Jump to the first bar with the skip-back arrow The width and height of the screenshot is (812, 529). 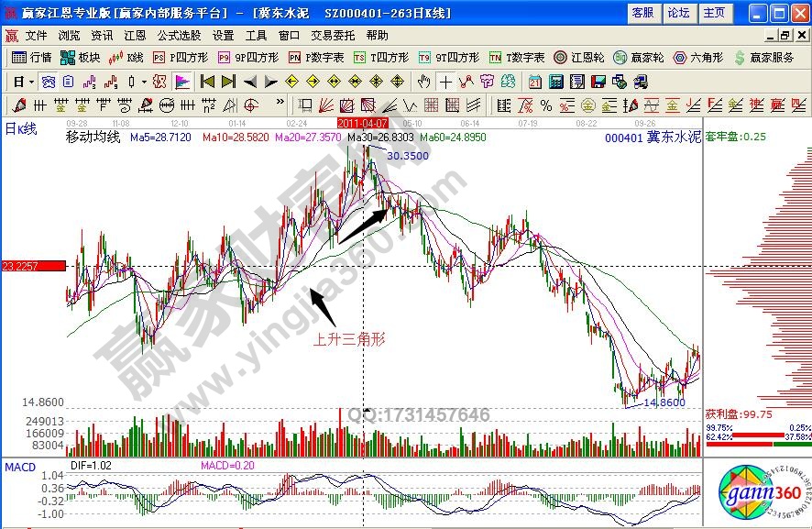tap(207, 81)
